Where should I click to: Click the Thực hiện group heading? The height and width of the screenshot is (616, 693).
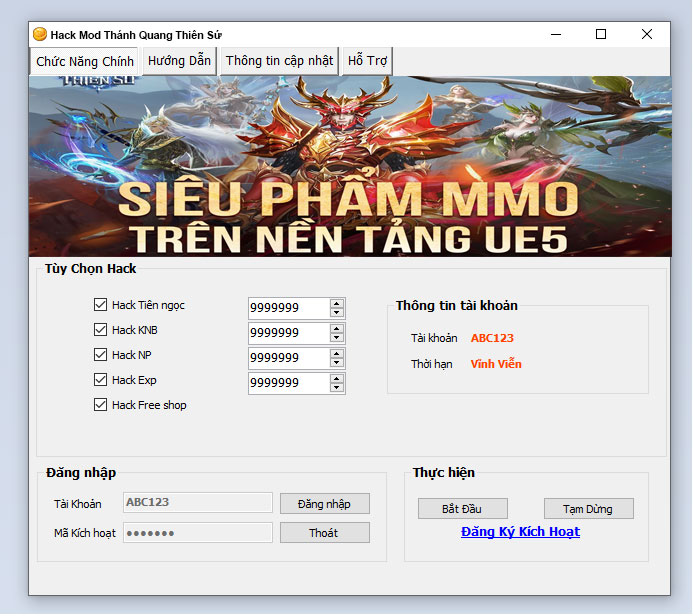click(x=444, y=472)
